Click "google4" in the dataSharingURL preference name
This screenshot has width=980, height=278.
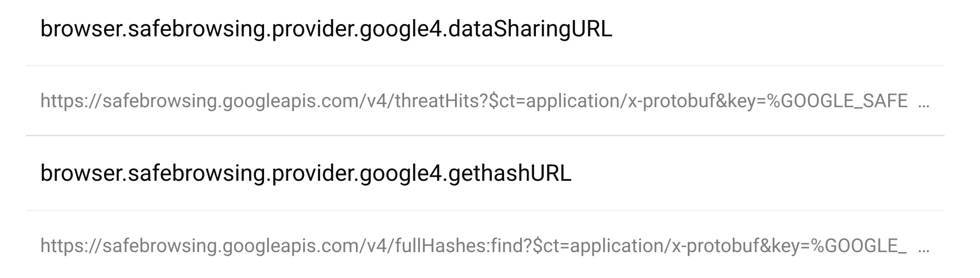coord(401,29)
